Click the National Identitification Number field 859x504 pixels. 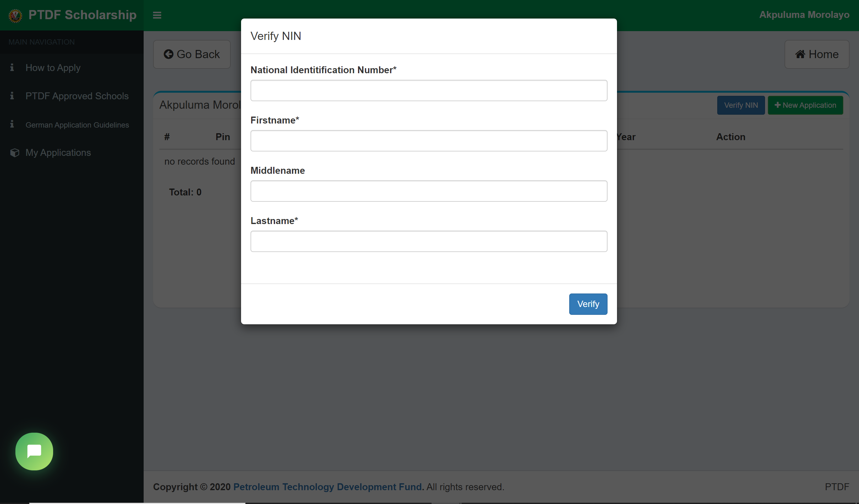428,90
